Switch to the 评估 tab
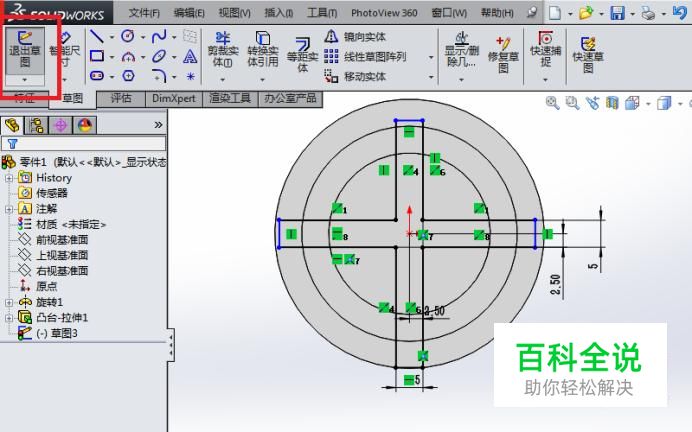 [121, 99]
